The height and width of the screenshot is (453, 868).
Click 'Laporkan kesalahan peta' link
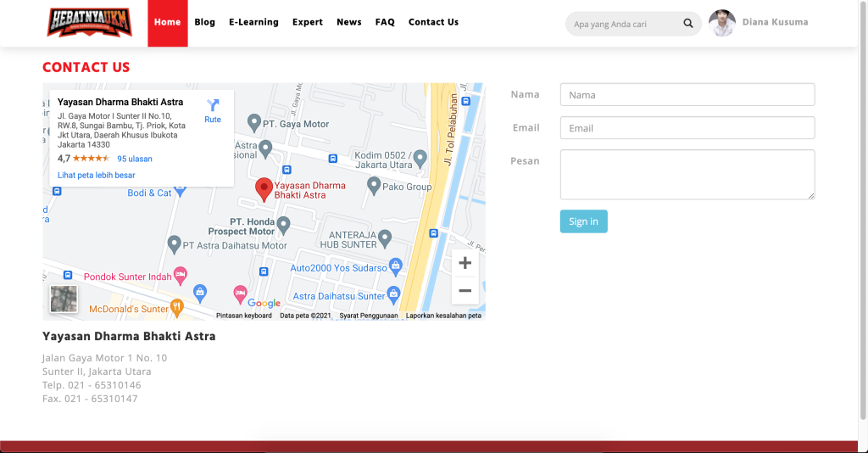click(443, 316)
